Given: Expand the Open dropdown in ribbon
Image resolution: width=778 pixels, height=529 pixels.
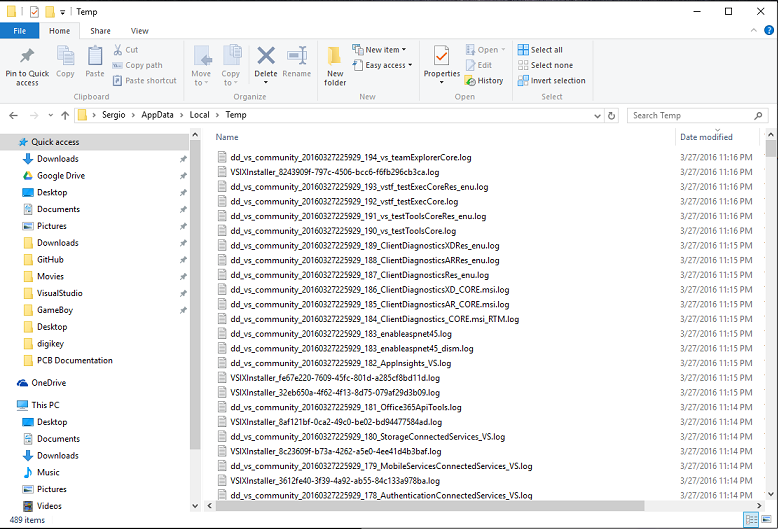Looking at the screenshot, I should (x=485, y=50).
